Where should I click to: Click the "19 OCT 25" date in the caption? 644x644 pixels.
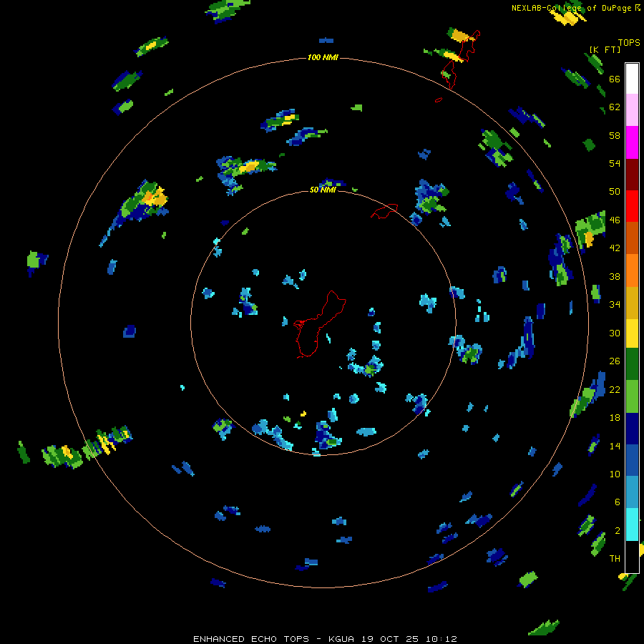(390, 639)
